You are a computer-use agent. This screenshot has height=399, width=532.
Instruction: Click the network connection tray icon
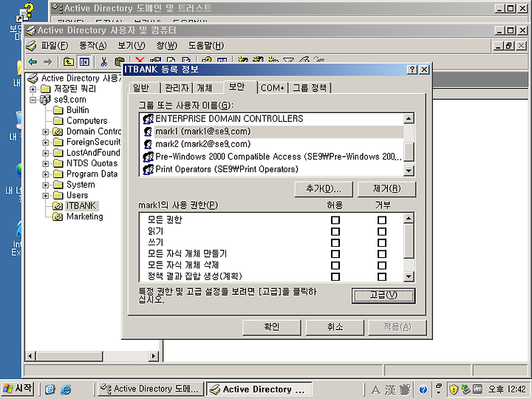(465, 389)
